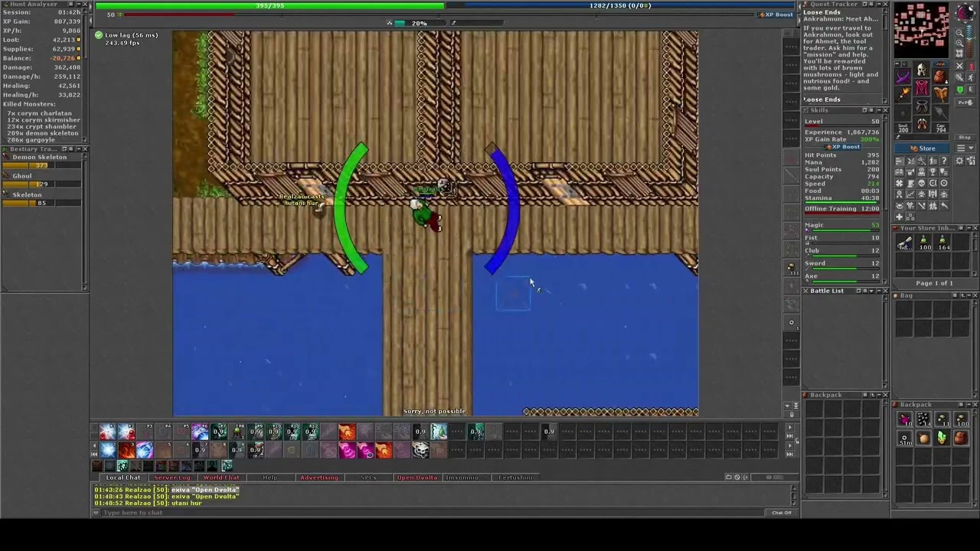This screenshot has height=551, width=980.
Task: Toggle the red standing figure mode
Action: (x=971, y=67)
